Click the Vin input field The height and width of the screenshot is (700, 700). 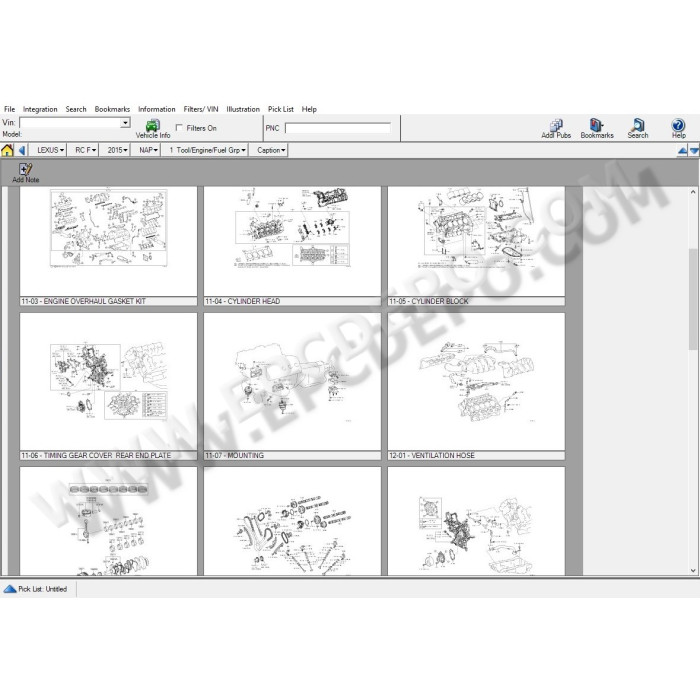pos(71,122)
